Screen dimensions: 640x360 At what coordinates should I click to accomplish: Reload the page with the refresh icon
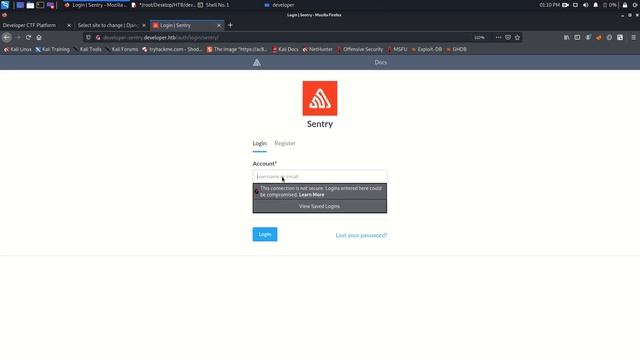28,38
